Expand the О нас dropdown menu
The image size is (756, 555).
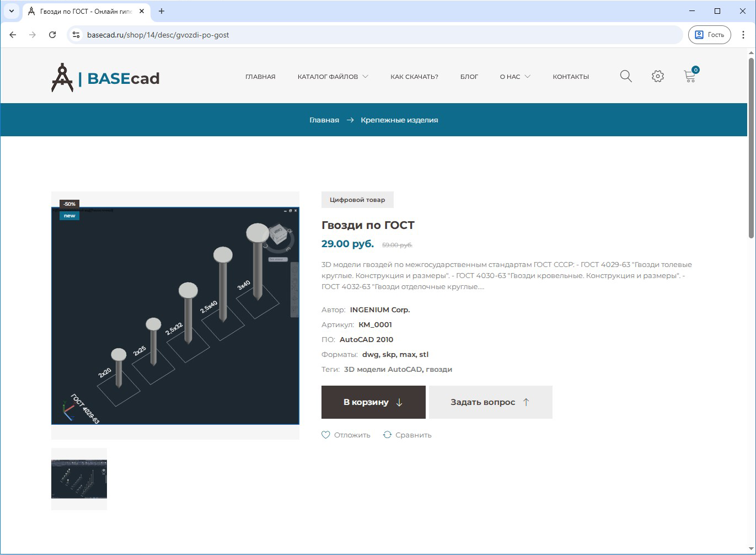pyautogui.click(x=514, y=77)
